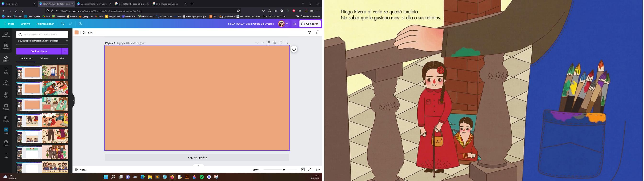
Task: Toggle the lock in the top toolbar
Action: [x=318, y=33]
